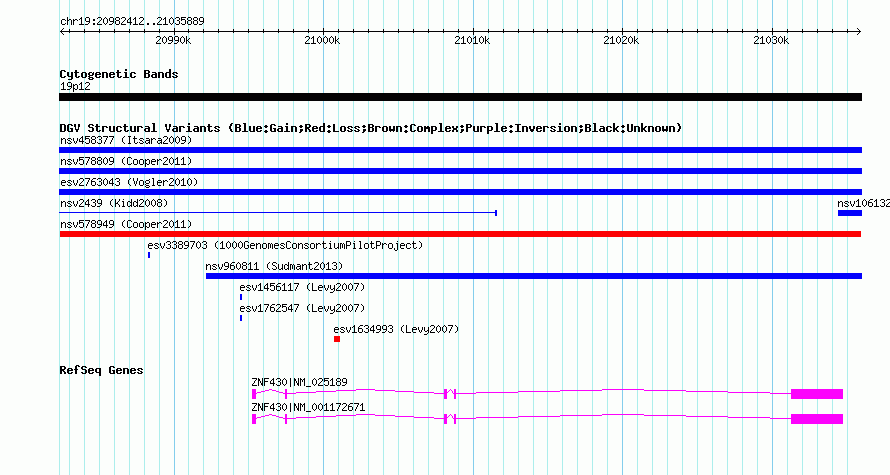
Task: Click the 21000k ruler tick label
Action: [x=322, y=41]
